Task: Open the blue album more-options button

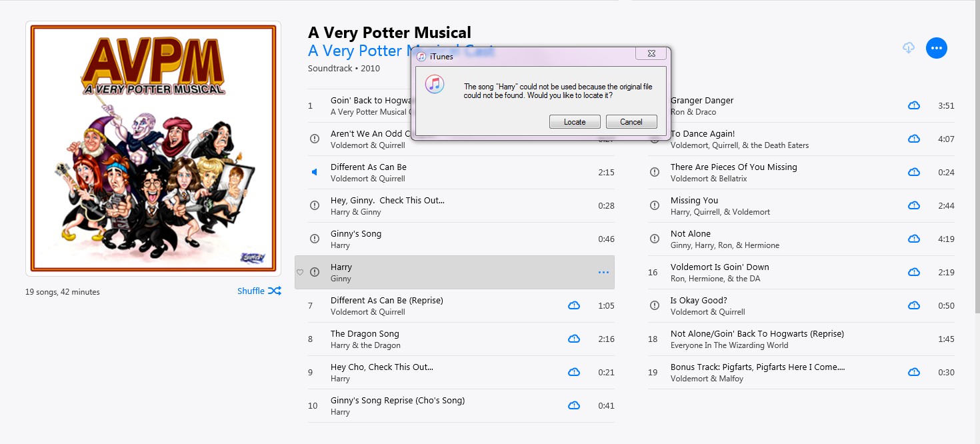Action: click(937, 48)
